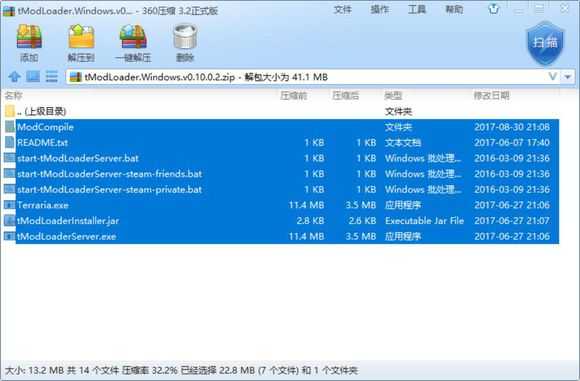Click the V mark in the address bar
The height and width of the screenshot is (381, 580).
point(553,77)
